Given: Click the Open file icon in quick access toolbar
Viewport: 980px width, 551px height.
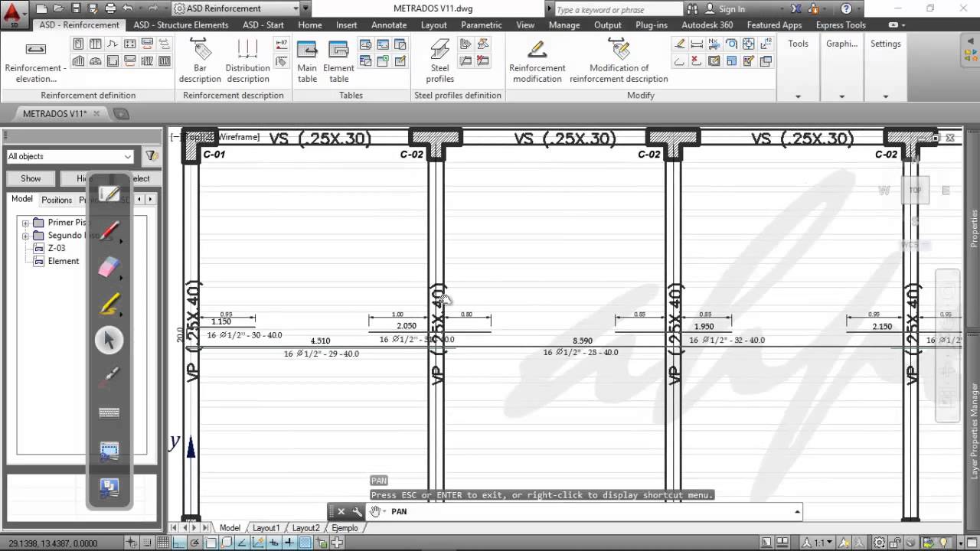Looking at the screenshot, I should (59, 8).
